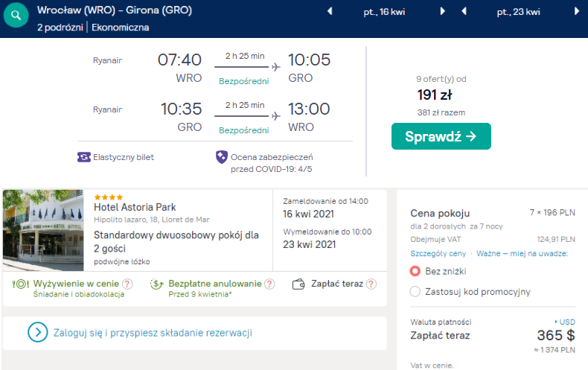Go to next return date arrow
Screen dimensions: 588x370
pyautogui.click(x=577, y=11)
